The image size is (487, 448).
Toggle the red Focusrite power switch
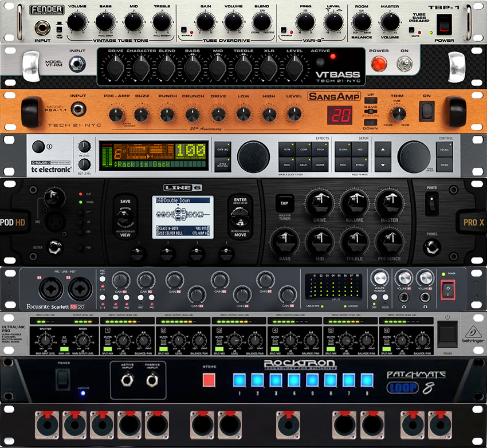[448, 290]
